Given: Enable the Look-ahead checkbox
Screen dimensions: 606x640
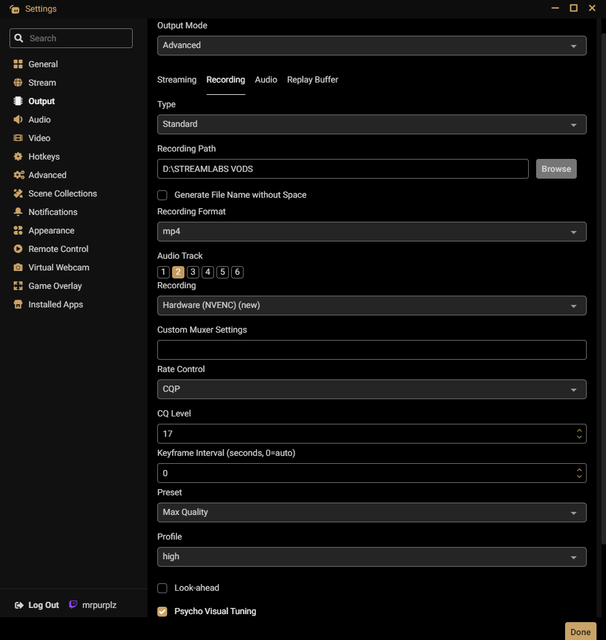Looking at the screenshot, I should pyautogui.click(x=162, y=588).
